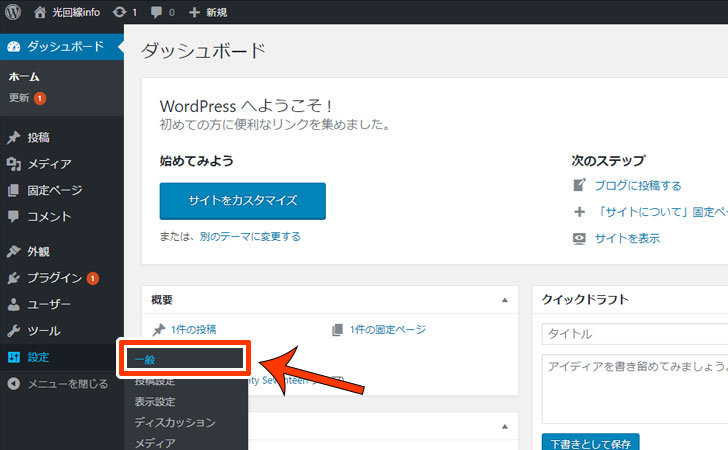Click the pin icon beside 1件の投稿

pos(159,330)
